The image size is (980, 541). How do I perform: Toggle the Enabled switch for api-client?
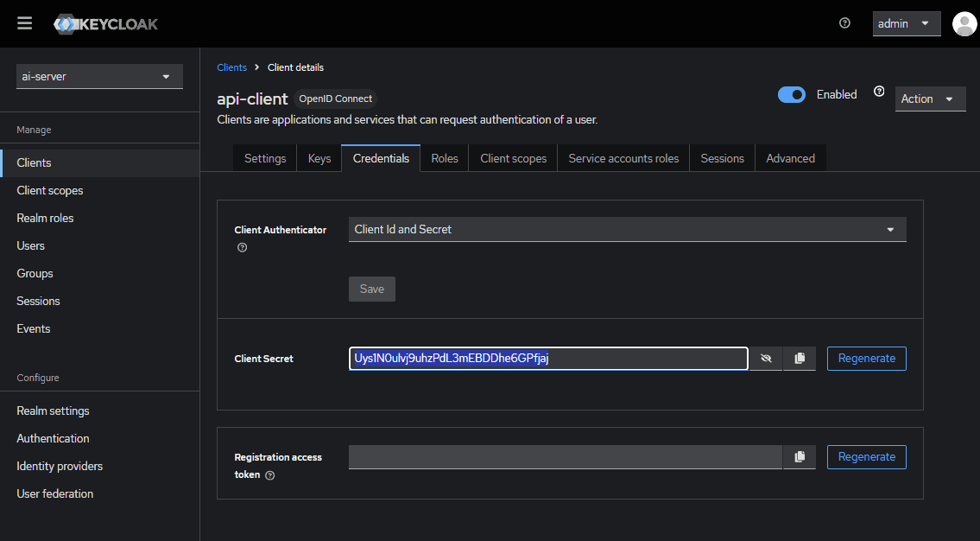click(791, 94)
